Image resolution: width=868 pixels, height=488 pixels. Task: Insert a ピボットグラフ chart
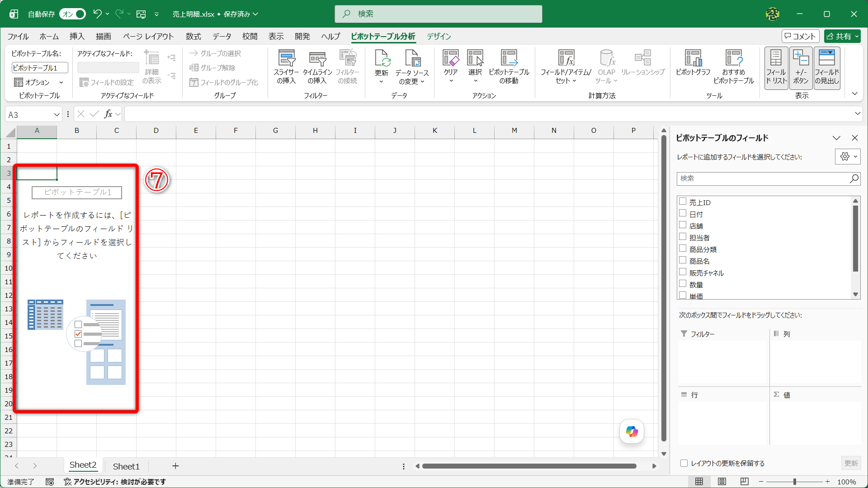pos(693,63)
